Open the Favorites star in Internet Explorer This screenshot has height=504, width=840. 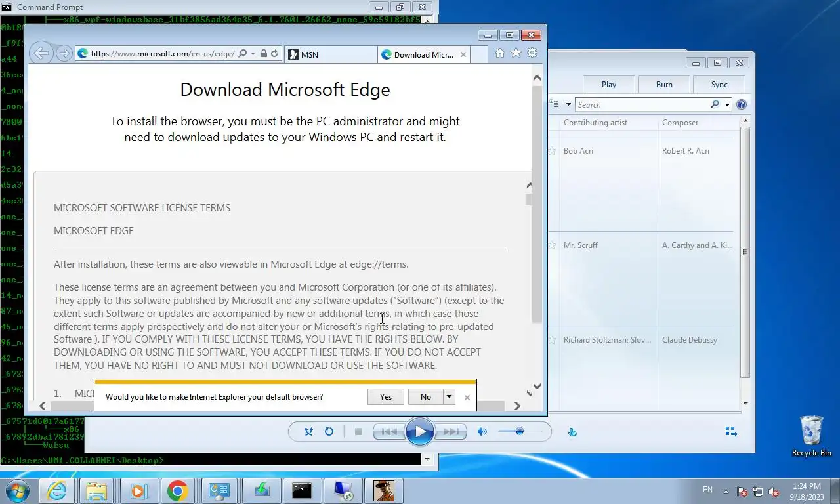[516, 53]
